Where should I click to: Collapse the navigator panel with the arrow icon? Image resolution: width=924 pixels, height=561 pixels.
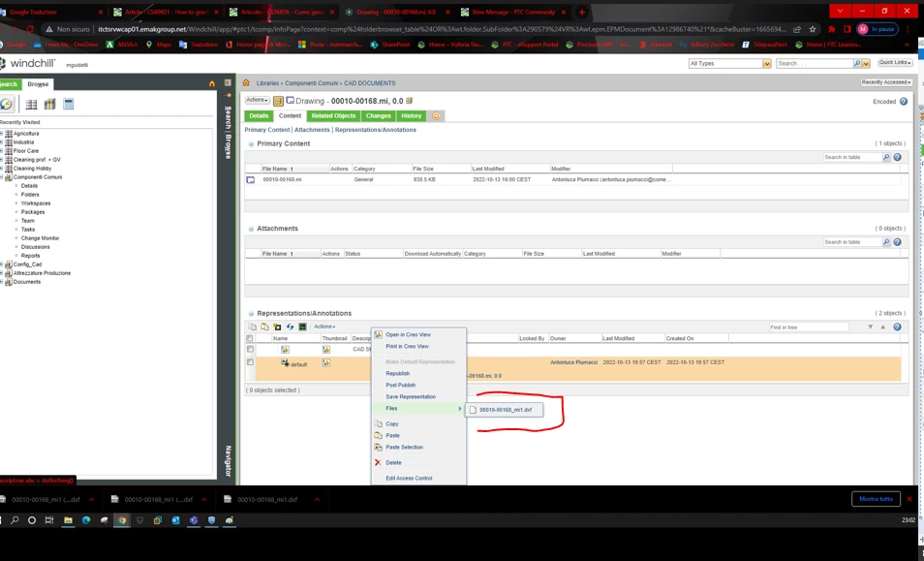(228, 83)
